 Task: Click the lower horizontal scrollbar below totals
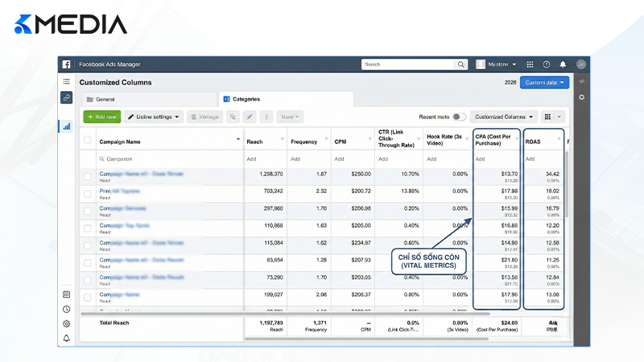(366, 339)
